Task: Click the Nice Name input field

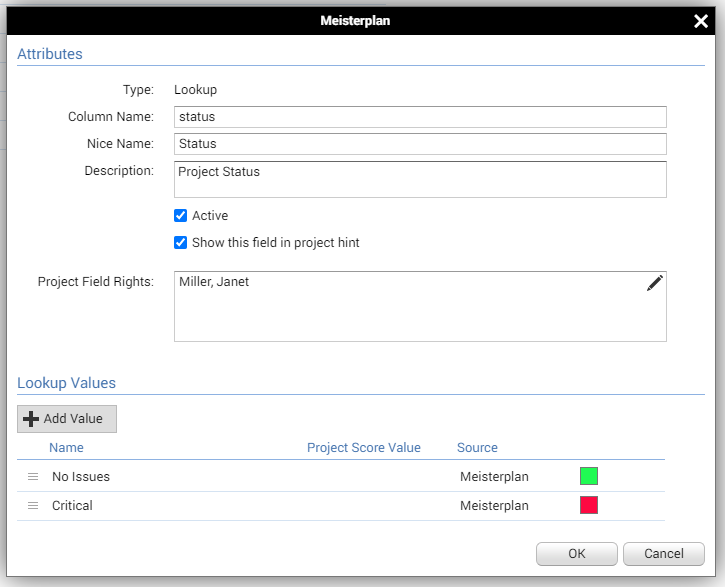Action: point(420,144)
